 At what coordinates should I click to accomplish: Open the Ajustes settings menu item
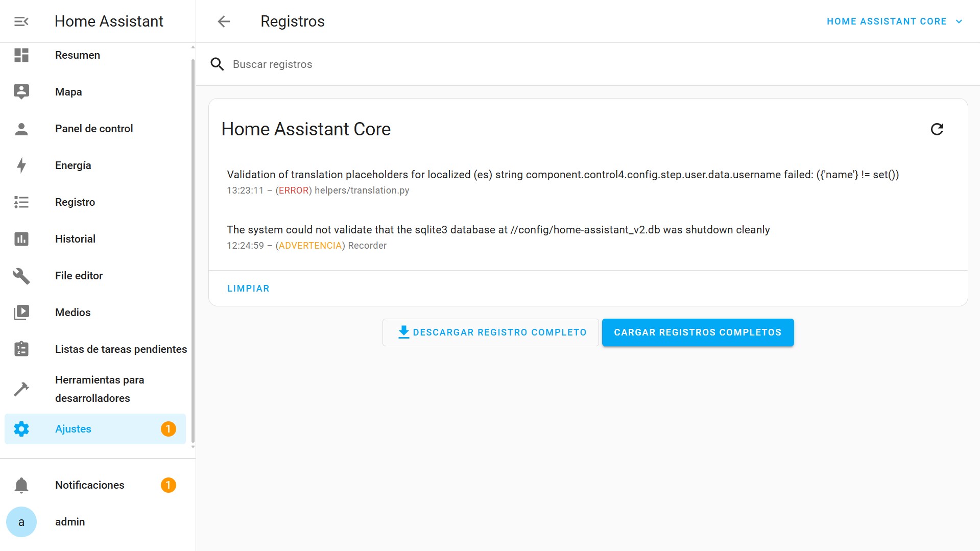click(x=73, y=429)
